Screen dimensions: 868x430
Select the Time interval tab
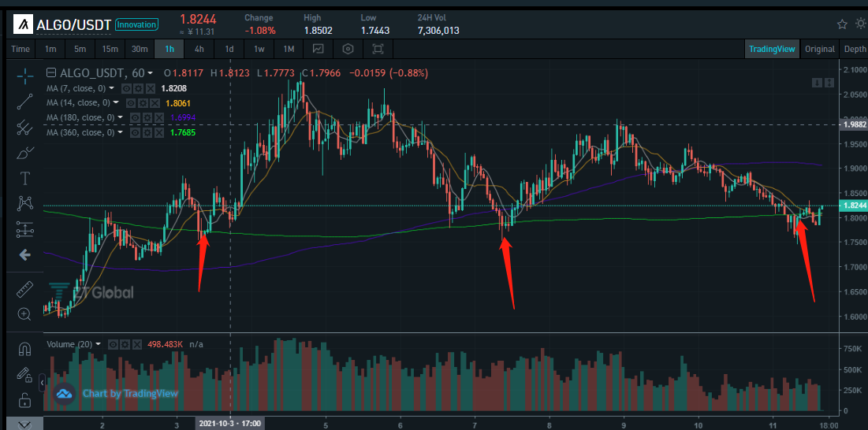coord(20,49)
